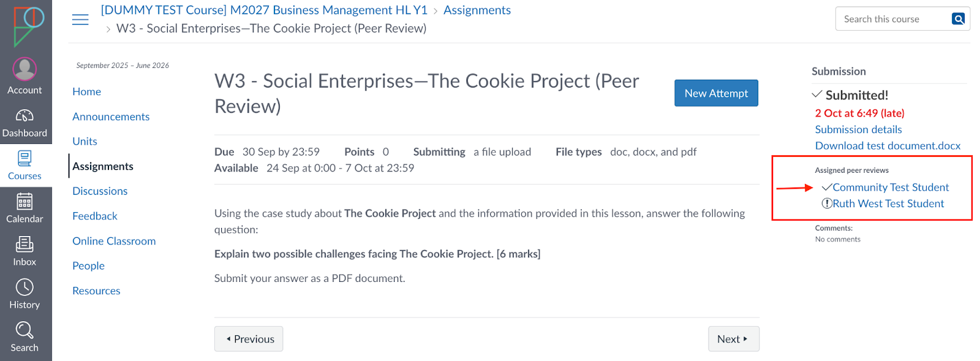Download test document.docx file

[888, 146]
